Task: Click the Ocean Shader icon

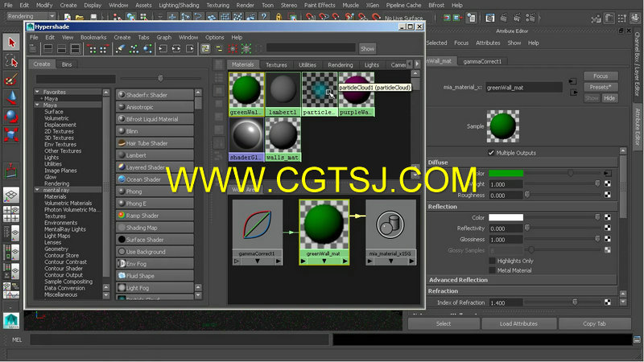Action: coord(122,179)
